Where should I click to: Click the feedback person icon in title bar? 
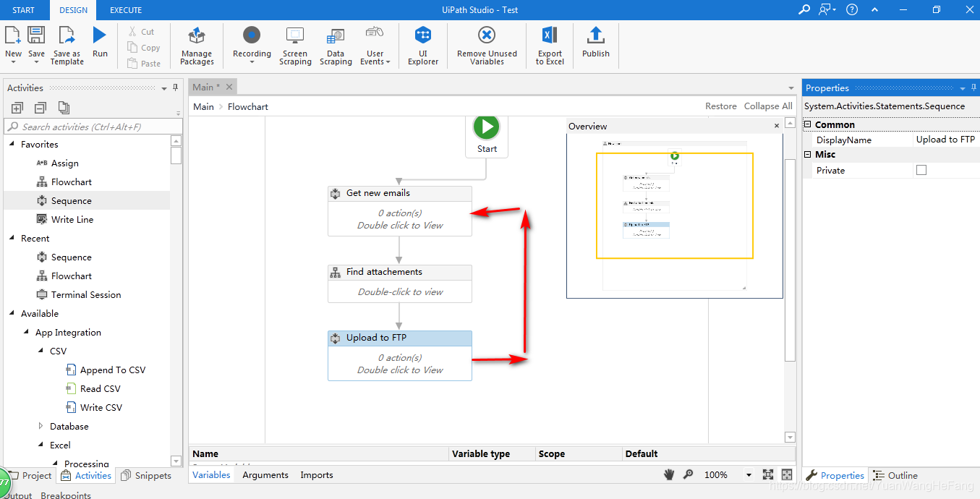coord(825,9)
